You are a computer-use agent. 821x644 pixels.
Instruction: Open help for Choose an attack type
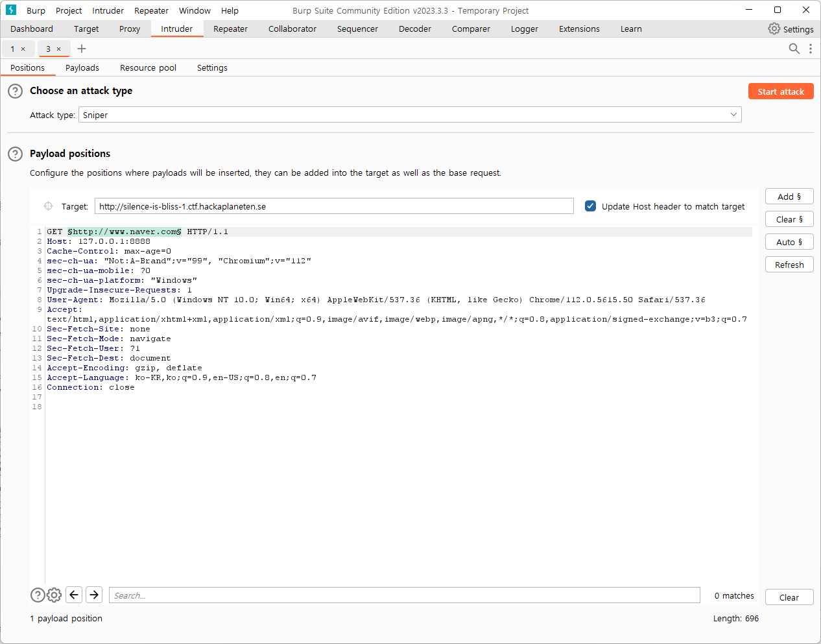coord(15,91)
